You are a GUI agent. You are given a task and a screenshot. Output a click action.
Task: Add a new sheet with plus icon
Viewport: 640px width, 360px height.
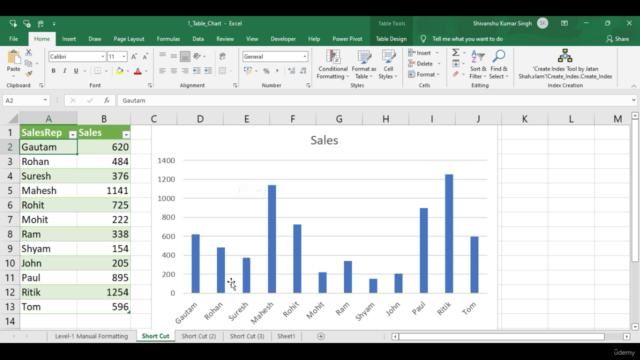pyautogui.click(x=321, y=336)
